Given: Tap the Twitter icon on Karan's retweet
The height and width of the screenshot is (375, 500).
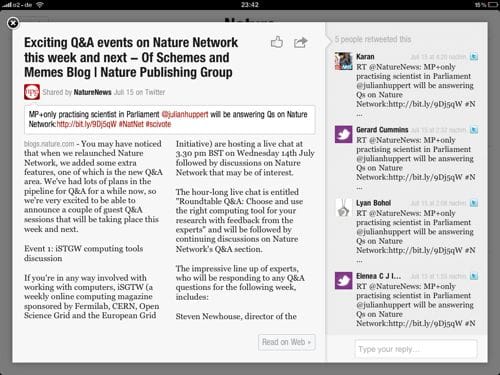Looking at the screenshot, I should 474,57.
